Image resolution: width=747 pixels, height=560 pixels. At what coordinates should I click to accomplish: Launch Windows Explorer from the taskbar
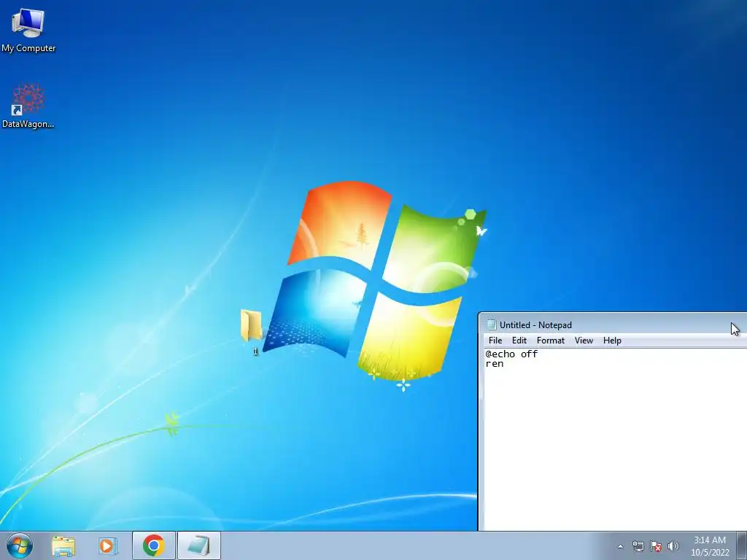[63, 545]
